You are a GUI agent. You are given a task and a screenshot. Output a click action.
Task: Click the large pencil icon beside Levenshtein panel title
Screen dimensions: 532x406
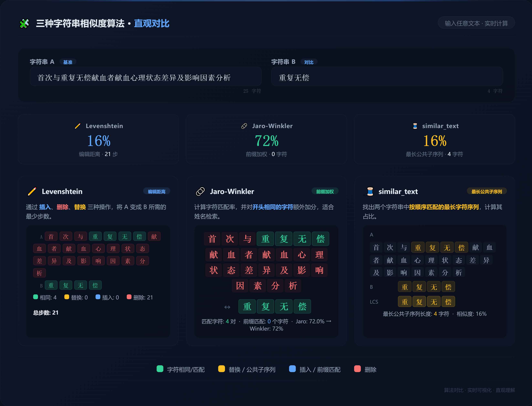(x=32, y=191)
